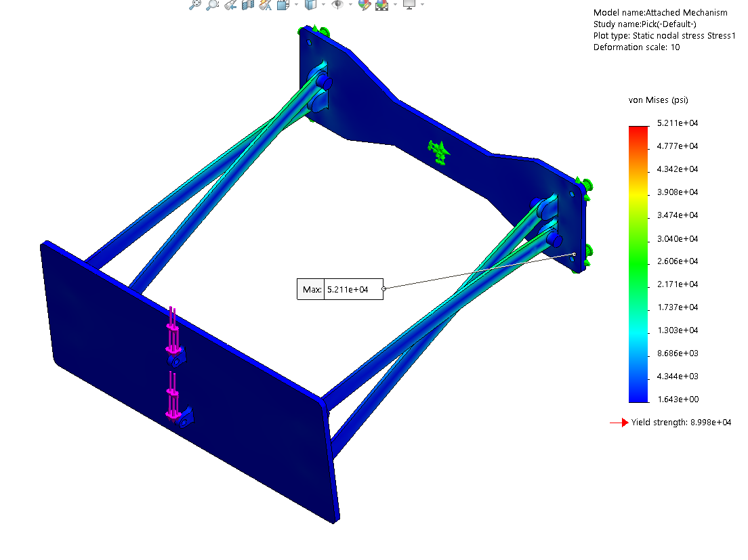Expand the Display Style dropdown arrow
The image size is (748, 560).
(x=323, y=4)
